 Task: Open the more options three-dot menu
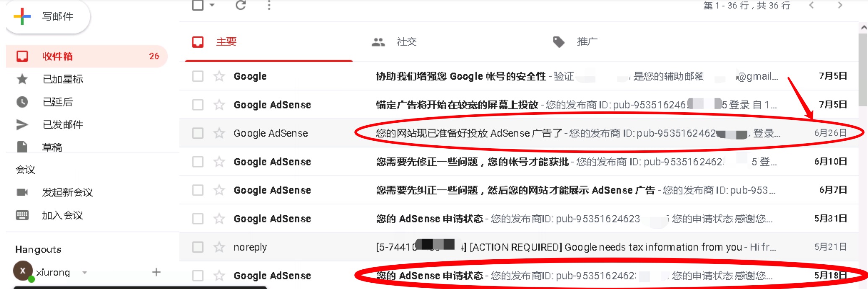pos(269,5)
